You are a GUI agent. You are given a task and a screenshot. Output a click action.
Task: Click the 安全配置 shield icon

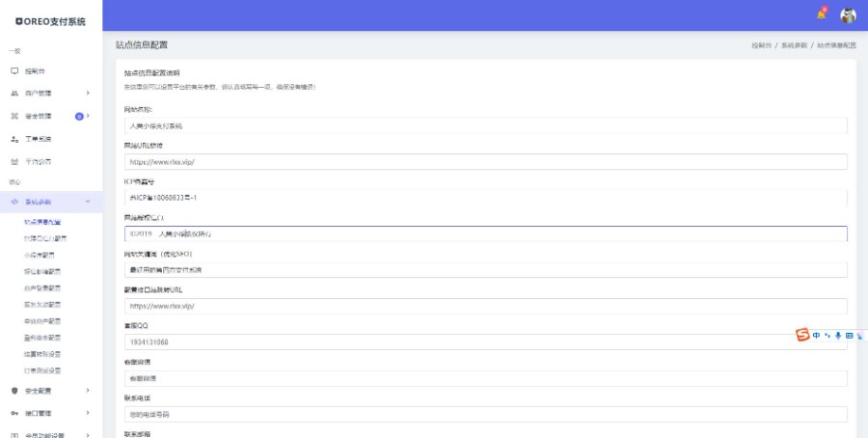[x=14, y=391]
